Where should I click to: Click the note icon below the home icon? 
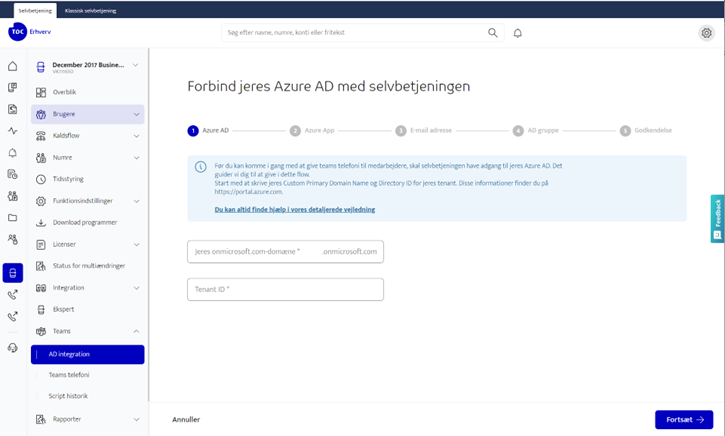[12, 87]
